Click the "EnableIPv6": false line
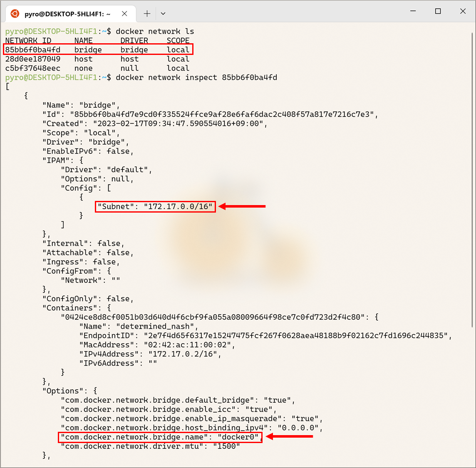Viewport: 476px width, 468px height. pyautogui.click(x=88, y=151)
